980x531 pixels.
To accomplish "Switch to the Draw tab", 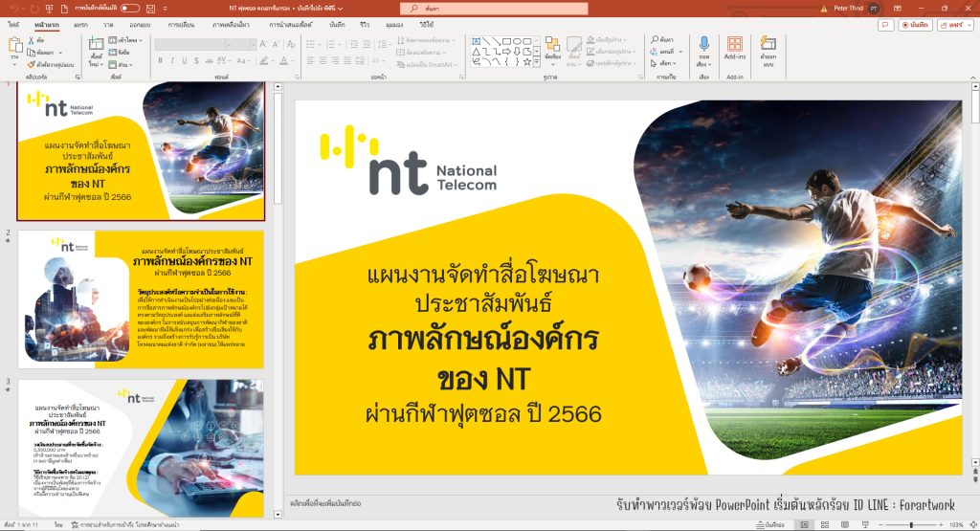I will [x=108, y=25].
